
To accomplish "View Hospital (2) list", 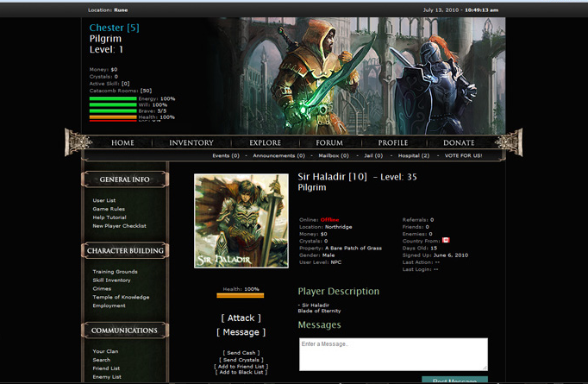I will pos(414,155).
